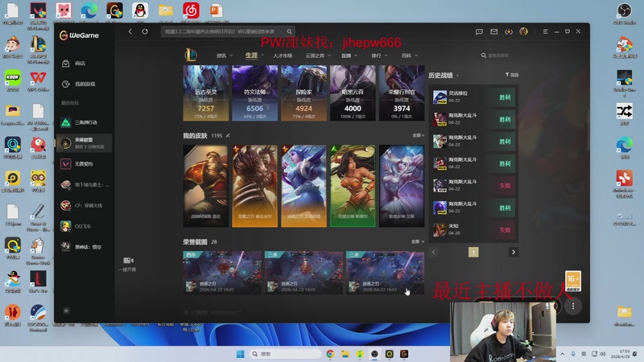Open the green-bordered 希维尔 skin card
Screen dimensions: 644x362
click(x=353, y=186)
